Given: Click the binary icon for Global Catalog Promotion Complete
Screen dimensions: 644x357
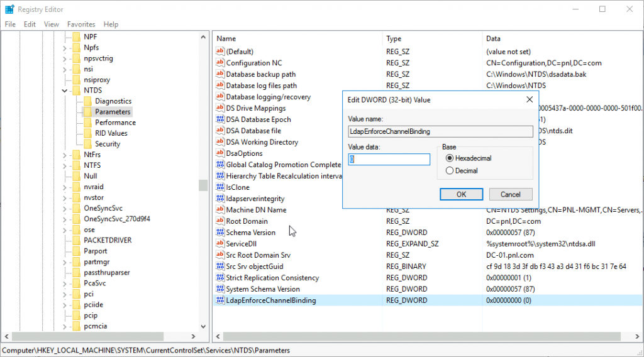Looking at the screenshot, I should click(220, 165).
